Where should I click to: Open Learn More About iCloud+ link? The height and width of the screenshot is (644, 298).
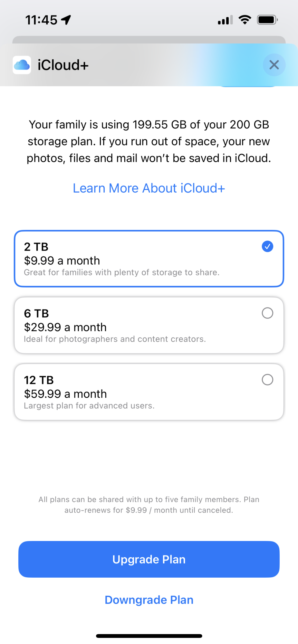pos(149,188)
